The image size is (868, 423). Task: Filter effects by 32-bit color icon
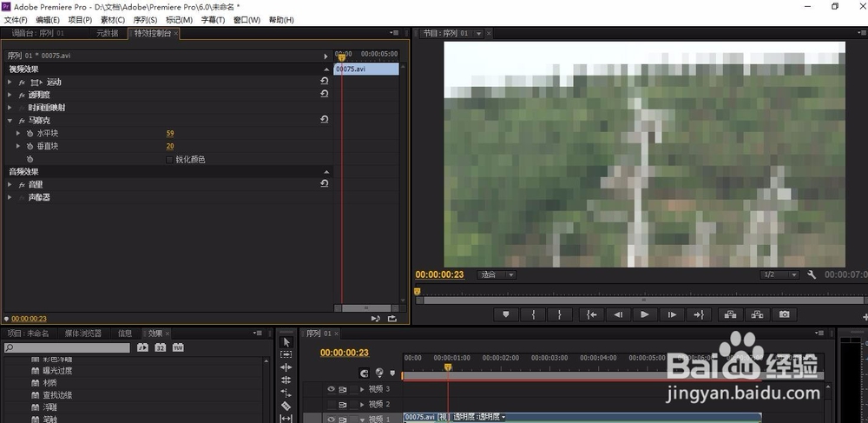161,347
